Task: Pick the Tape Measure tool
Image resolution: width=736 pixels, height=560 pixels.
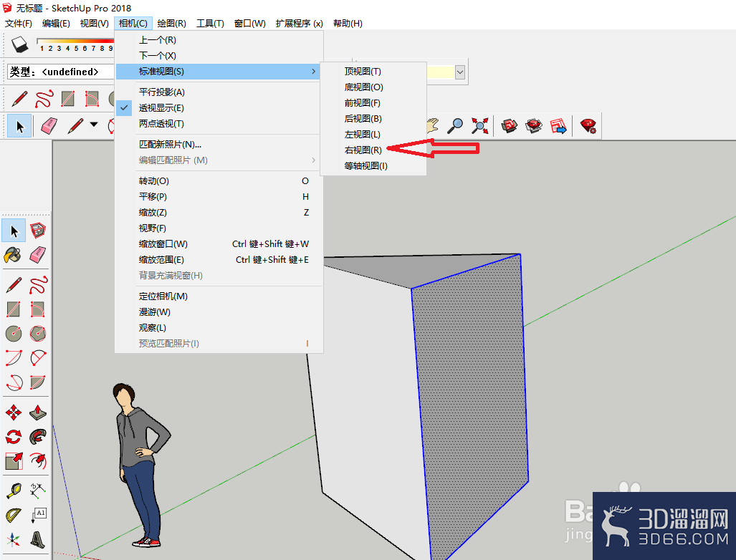Action: click(13, 491)
